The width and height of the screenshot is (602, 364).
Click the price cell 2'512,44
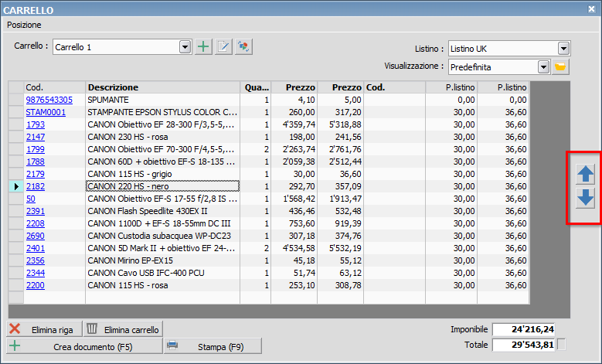341,162
